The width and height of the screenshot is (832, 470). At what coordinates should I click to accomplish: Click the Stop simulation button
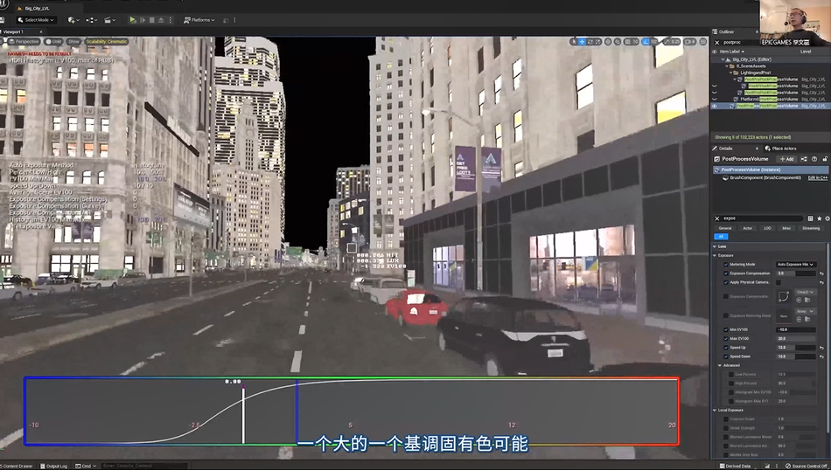152,20
